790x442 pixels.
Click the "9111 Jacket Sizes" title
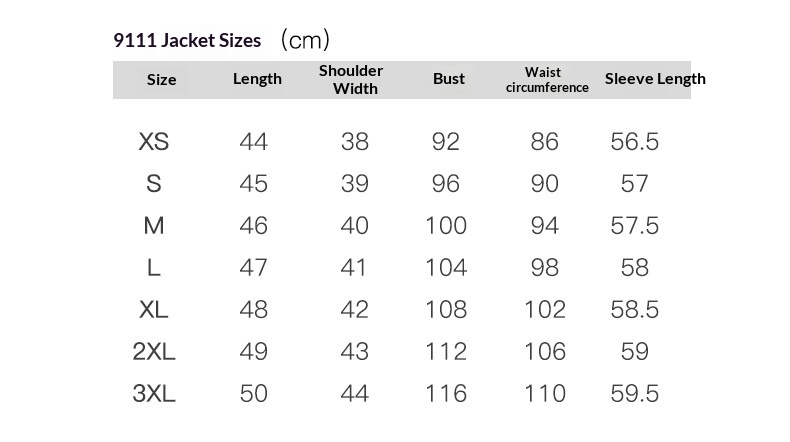coord(187,40)
